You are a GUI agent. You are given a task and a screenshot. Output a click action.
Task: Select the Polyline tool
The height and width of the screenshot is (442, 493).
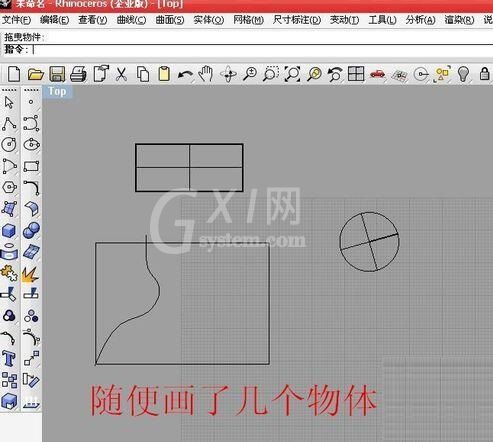(x=9, y=123)
